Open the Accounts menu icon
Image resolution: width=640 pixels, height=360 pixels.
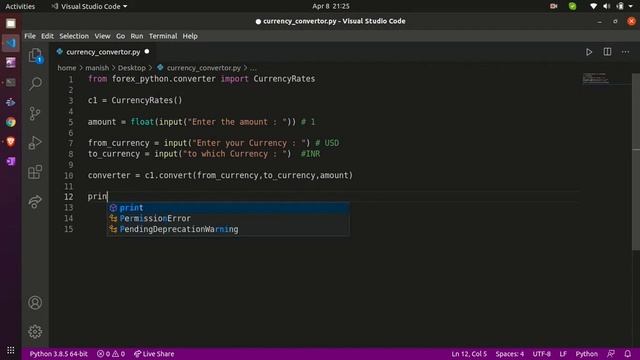click(35, 302)
